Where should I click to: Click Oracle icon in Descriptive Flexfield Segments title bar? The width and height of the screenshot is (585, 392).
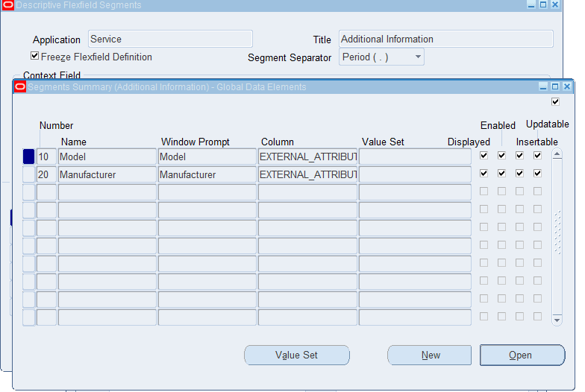click(x=9, y=5)
